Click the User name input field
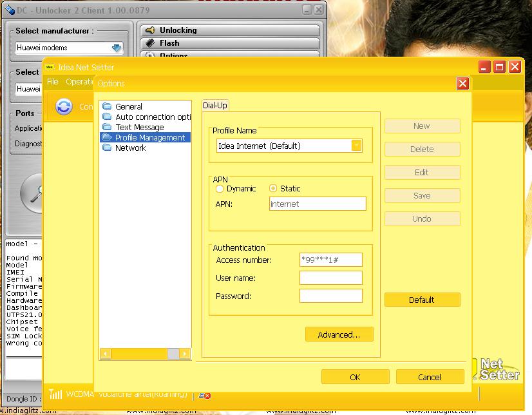This screenshot has width=532, height=415. coord(331,278)
